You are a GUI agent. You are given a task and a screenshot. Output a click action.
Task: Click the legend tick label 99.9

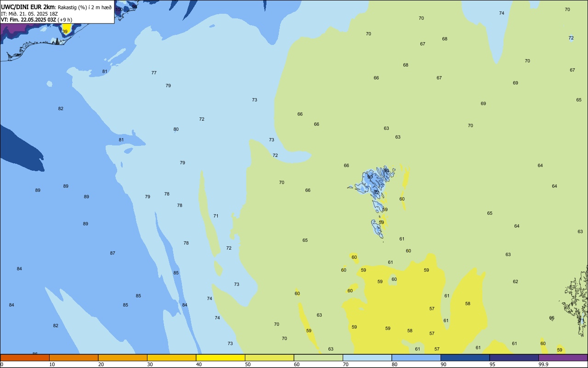click(543, 364)
